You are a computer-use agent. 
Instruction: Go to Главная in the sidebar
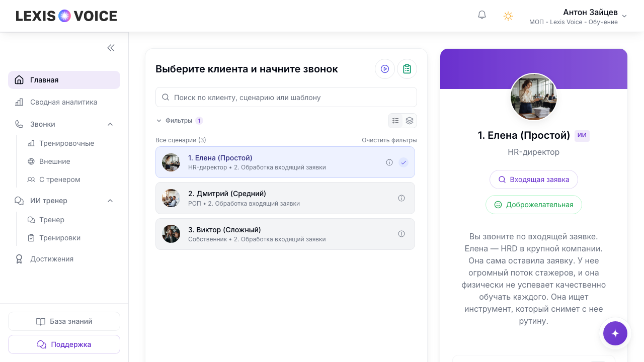[64, 80]
